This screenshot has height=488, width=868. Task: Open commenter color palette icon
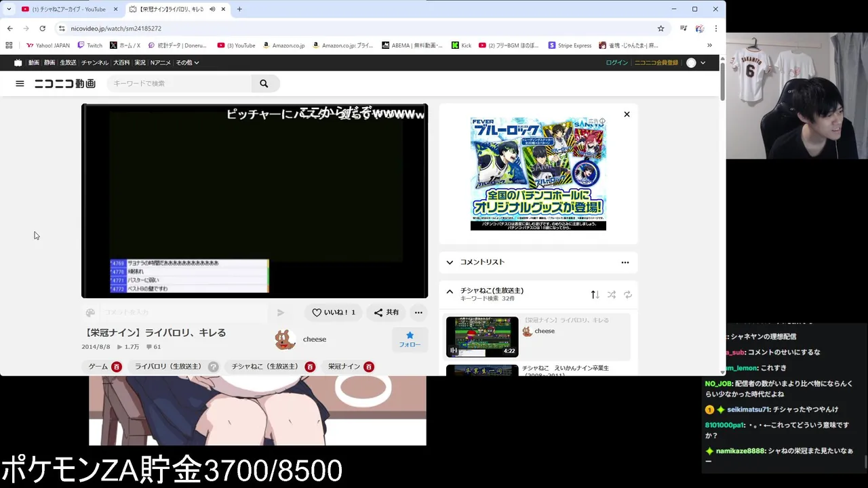pos(90,312)
